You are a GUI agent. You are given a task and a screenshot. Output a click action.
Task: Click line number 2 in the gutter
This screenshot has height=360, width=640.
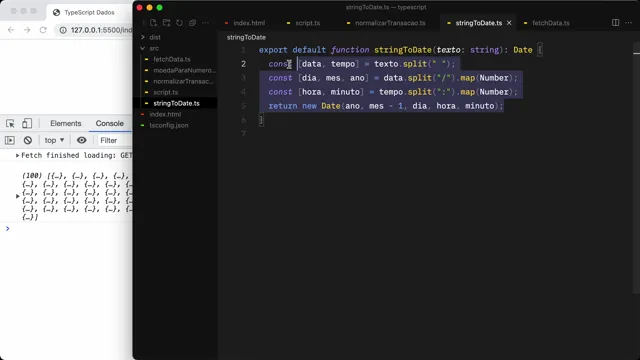click(x=243, y=64)
